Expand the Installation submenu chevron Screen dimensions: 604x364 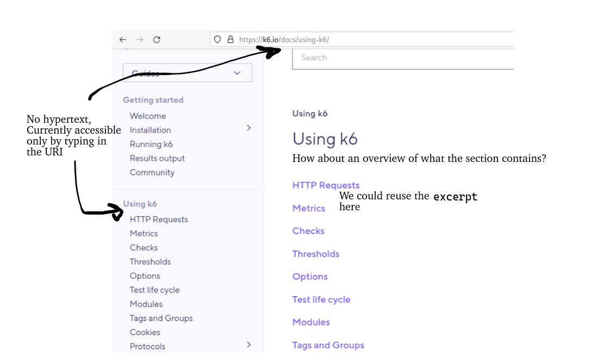pos(249,128)
